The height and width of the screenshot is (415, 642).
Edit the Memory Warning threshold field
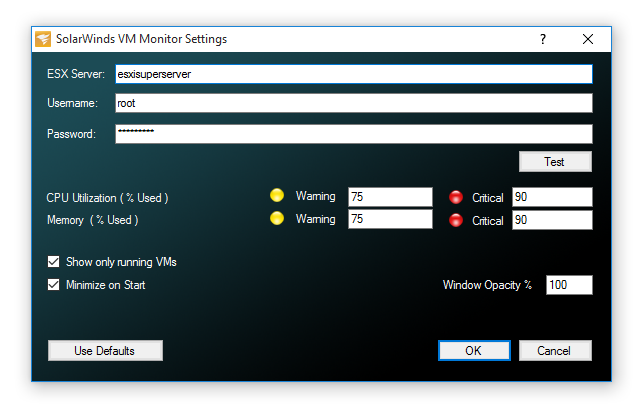390,219
